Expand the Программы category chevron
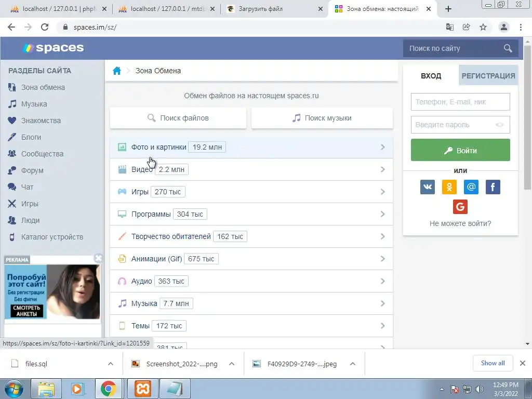Viewport: 532px width, 399px height. coord(383,214)
